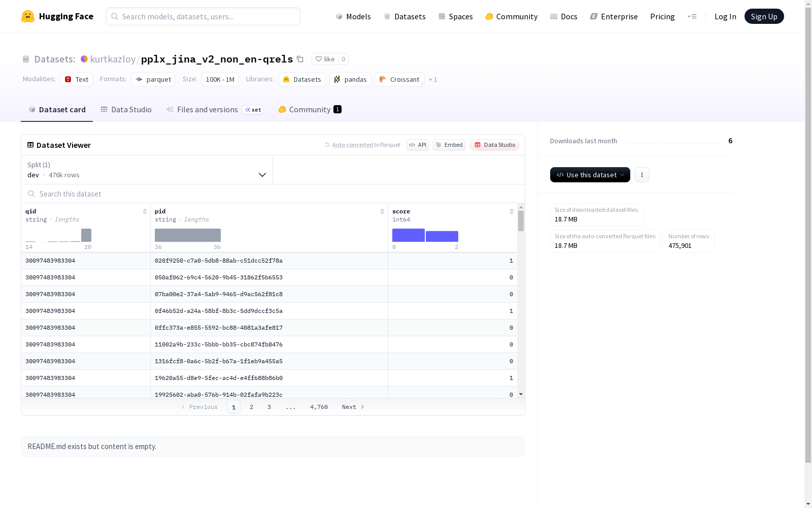Click the pandas library tag
Screen dimensions: 812x508
pyautogui.click(x=350, y=79)
